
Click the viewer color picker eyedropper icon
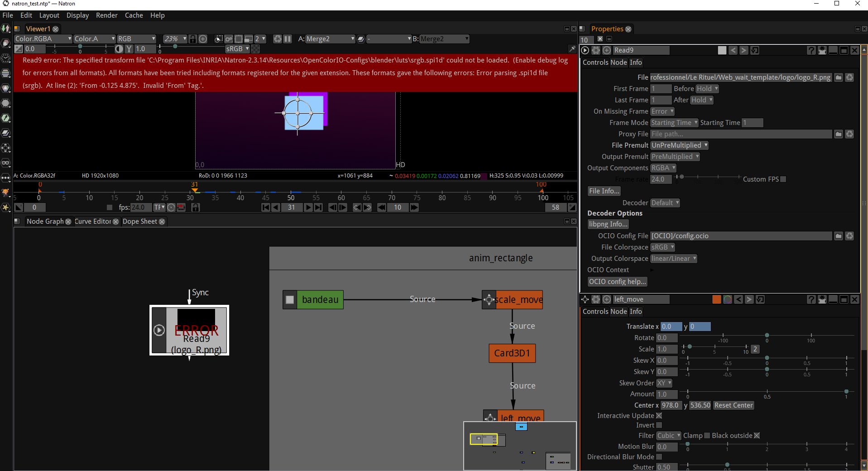point(572,49)
